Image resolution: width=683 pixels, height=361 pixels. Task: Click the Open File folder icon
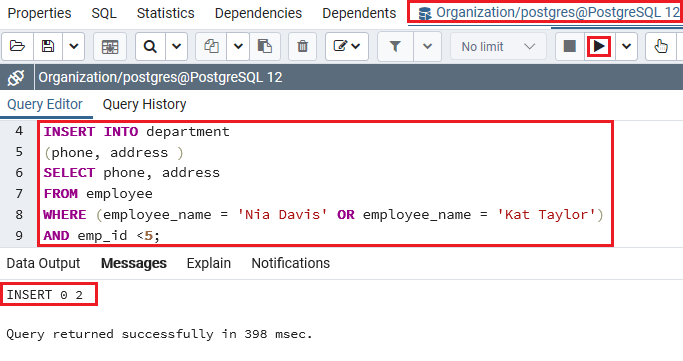point(17,46)
